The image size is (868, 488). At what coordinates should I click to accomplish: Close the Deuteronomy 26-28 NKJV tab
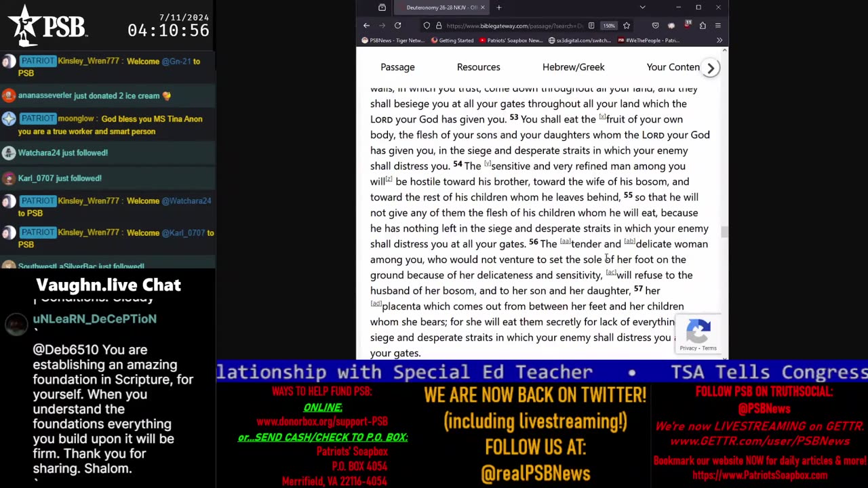click(x=483, y=7)
